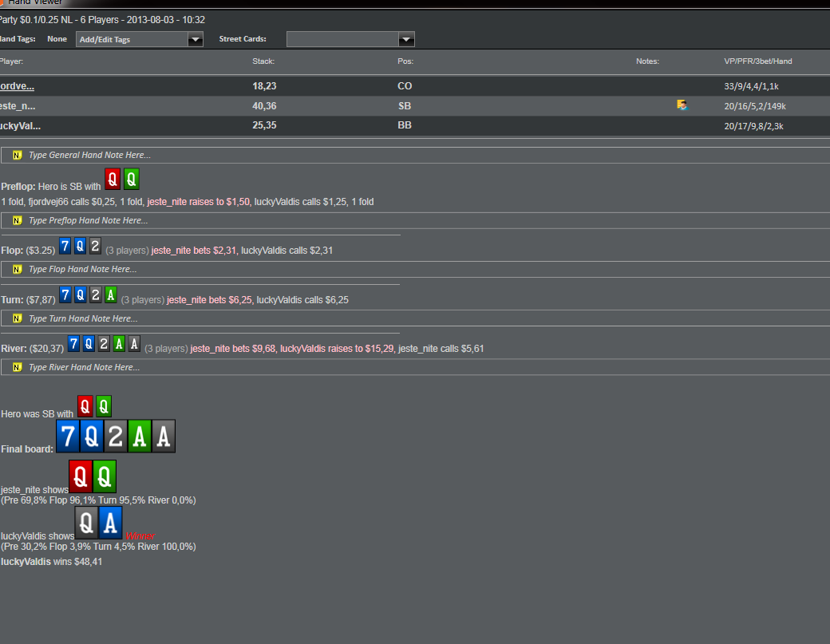Select the SB player row name
The image size is (830, 644).
18,106
